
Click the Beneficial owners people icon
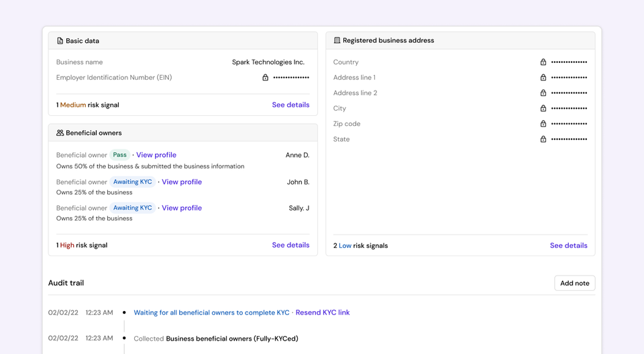(x=60, y=133)
